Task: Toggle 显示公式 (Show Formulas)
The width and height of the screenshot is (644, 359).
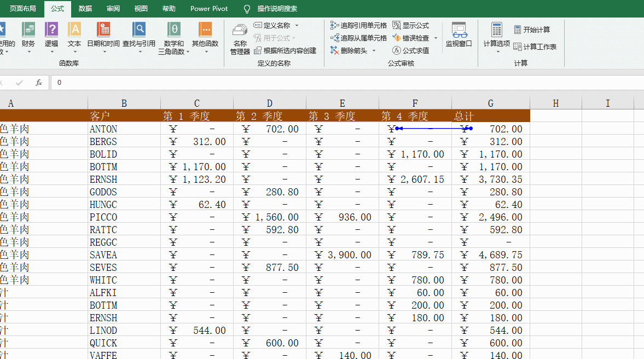Action: coord(410,26)
